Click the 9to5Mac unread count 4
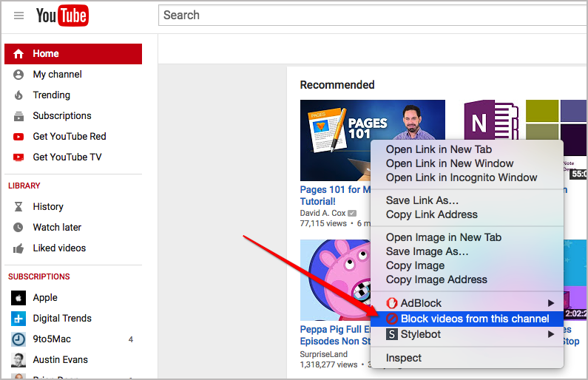Viewport: 588px width, 380px height. 130,339
